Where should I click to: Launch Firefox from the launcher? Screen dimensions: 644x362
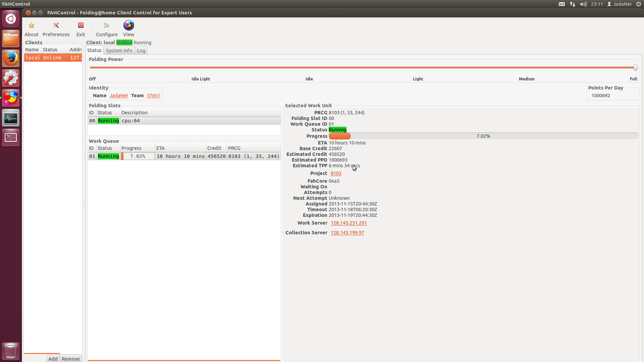click(x=11, y=58)
